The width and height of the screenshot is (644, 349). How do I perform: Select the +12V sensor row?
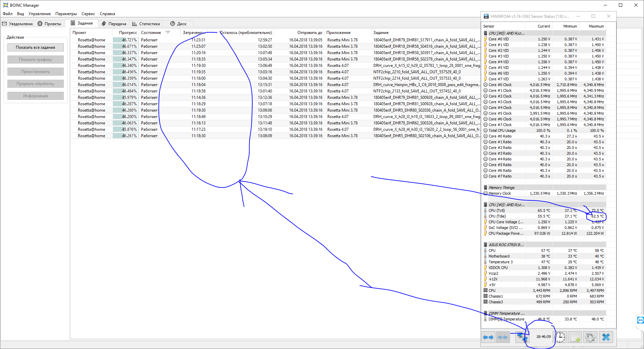544,279
